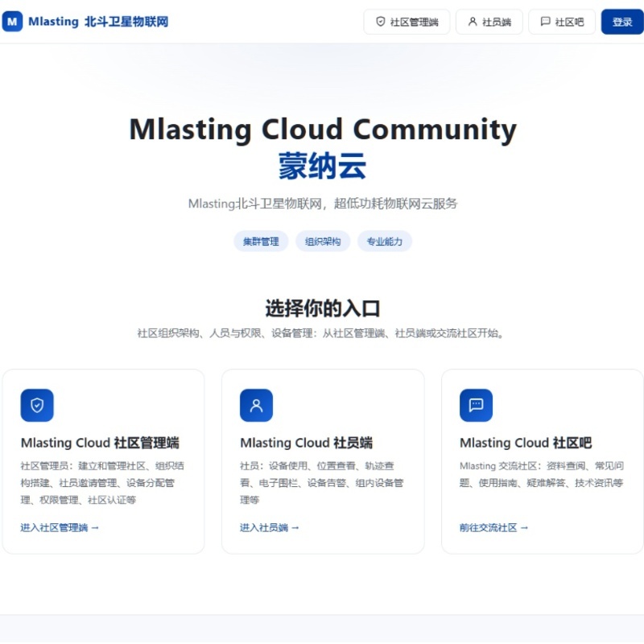
Task: Click the Mlasting Cloud Community heading
Action: tap(323, 130)
